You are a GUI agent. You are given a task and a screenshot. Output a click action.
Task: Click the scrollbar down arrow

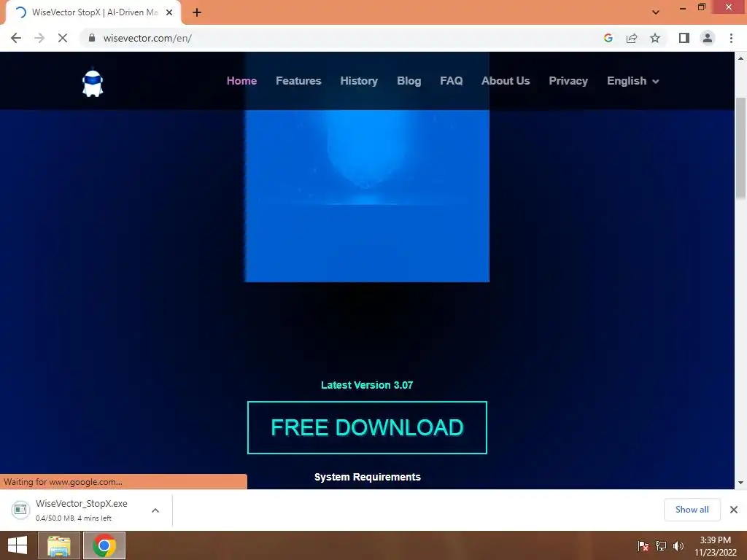tap(740, 483)
